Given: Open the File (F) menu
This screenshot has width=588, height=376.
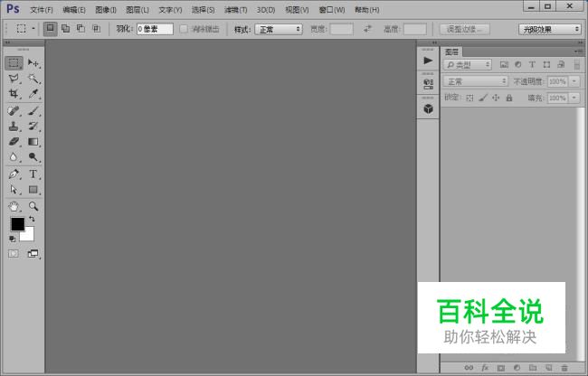Looking at the screenshot, I should pyautogui.click(x=42, y=10).
